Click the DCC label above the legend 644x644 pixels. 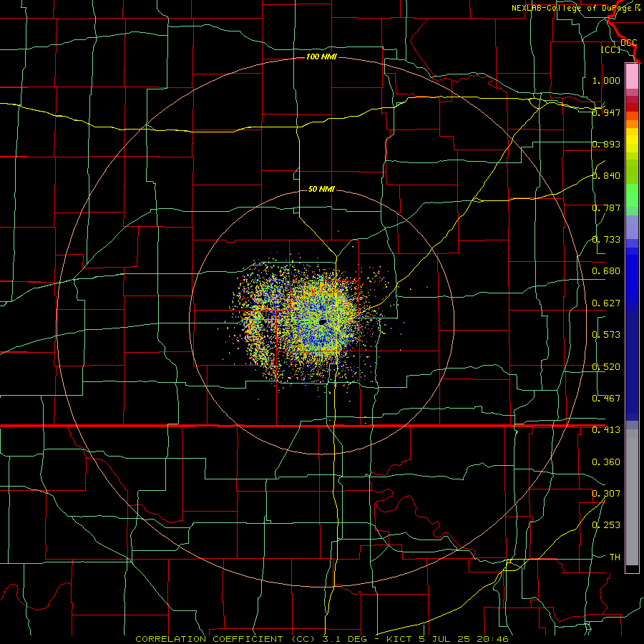629,43
